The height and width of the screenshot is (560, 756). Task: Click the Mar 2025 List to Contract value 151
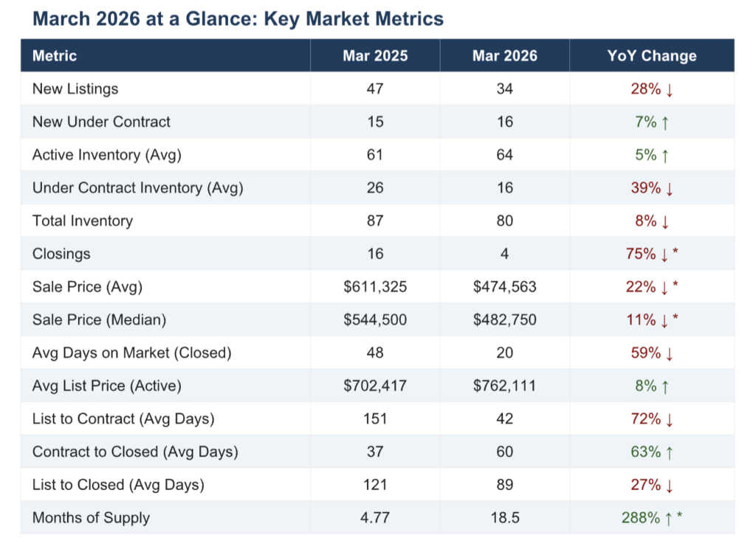(375, 419)
